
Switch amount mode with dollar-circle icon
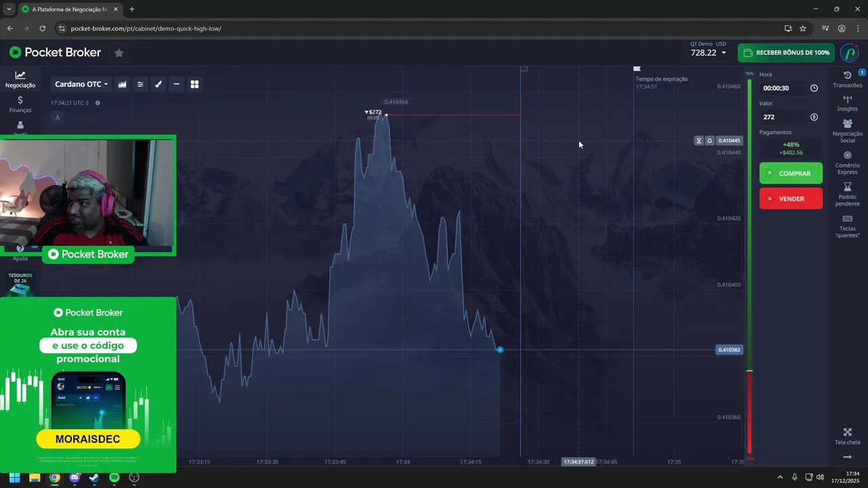814,117
